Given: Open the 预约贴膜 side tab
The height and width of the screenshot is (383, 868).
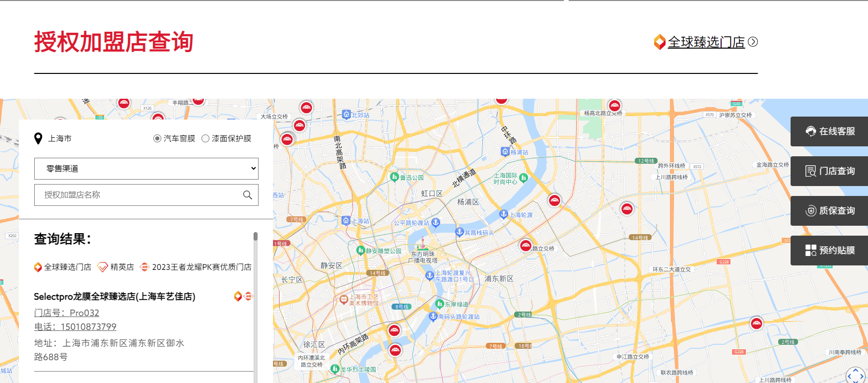Looking at the screenshot, I should click(829, 251).
